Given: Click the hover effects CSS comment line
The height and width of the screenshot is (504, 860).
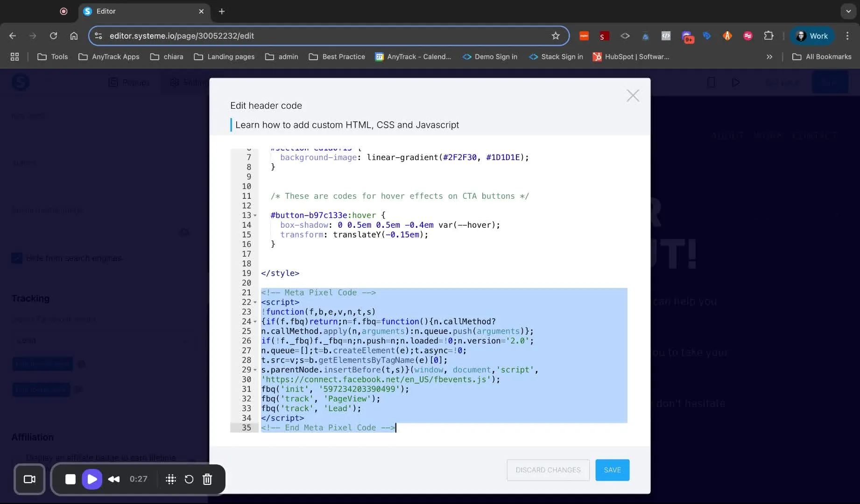Looking at the screenshot, I should pos(400,196).
